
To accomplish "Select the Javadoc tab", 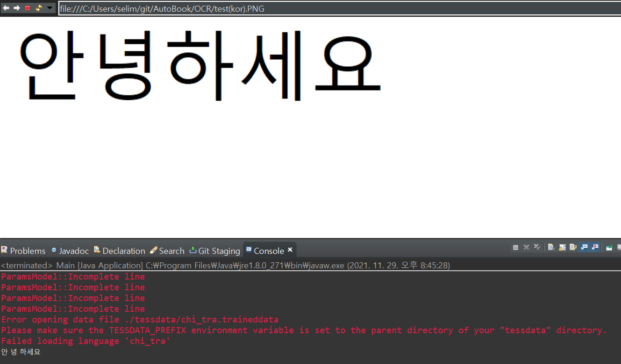I will coord(70,251).
